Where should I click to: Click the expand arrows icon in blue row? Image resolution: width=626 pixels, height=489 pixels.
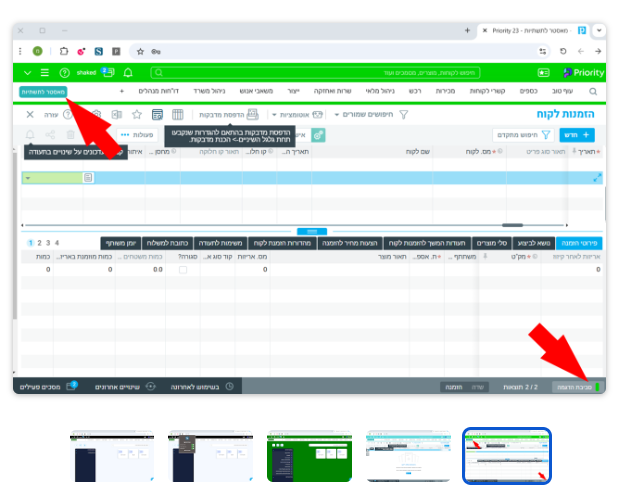pyautogui.click(x=597, y=178)
